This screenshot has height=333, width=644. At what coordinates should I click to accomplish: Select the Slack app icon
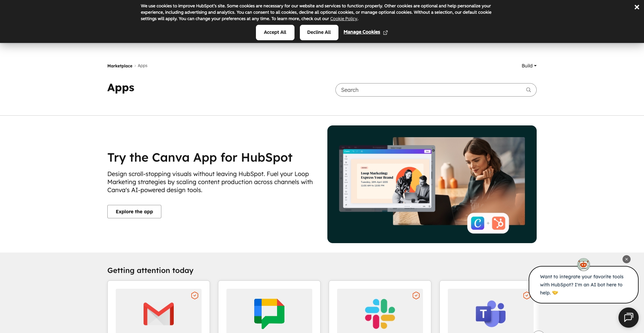pos(380,313)
